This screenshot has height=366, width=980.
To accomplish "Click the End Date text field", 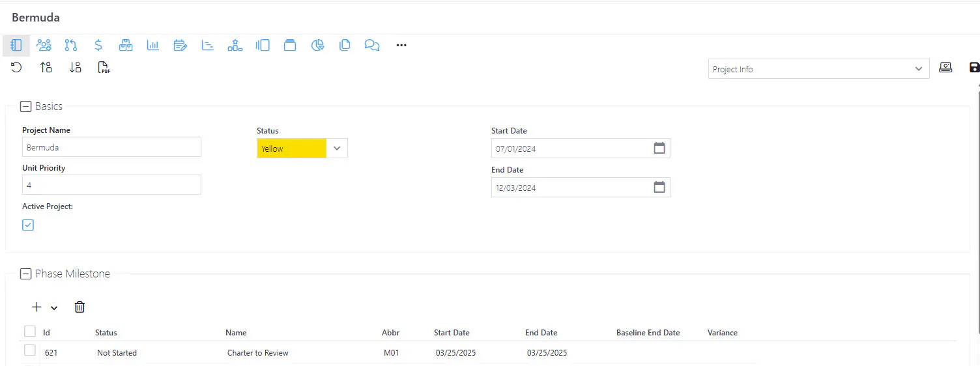I will coord(572,188).
